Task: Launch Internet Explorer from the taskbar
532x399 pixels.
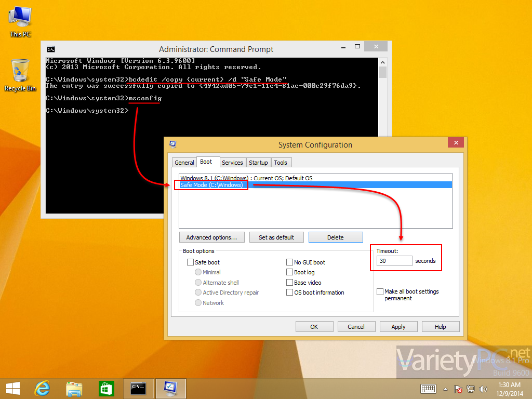Action: [x=42, y=388]
